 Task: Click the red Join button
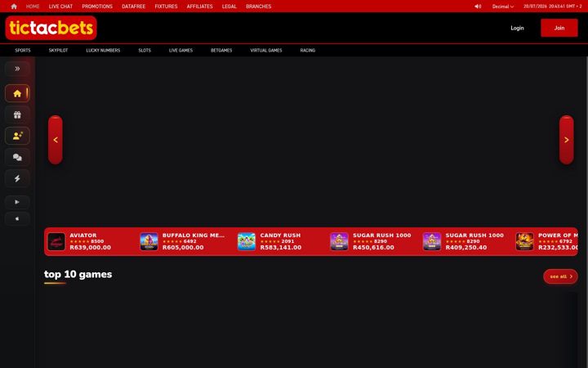pos(559,28)
